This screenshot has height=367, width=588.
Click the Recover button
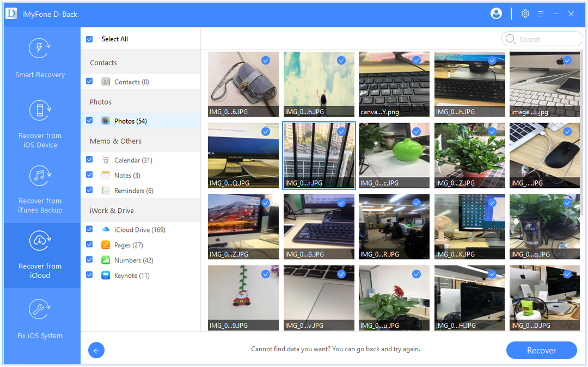click(542, 350)
